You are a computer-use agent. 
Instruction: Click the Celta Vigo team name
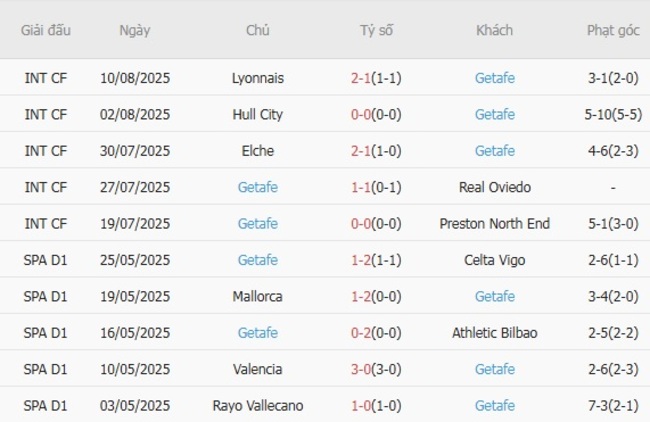click(494, 260)
